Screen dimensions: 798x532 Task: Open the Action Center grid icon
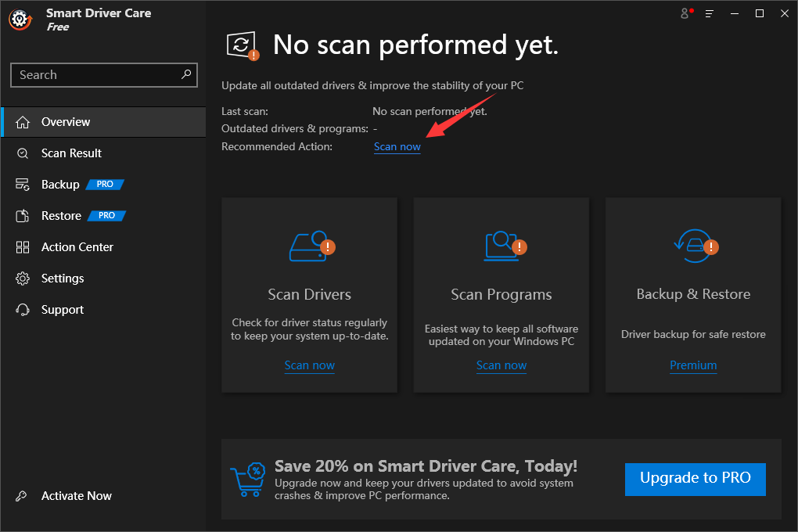(x=22, y=246)
